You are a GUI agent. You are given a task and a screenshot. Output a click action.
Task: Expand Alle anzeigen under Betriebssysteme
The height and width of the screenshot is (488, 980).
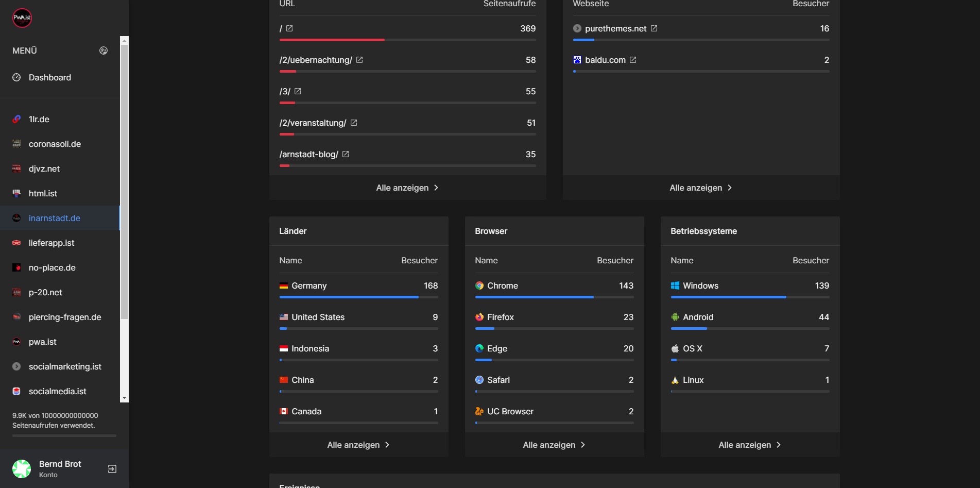click(x=750, y=445)
